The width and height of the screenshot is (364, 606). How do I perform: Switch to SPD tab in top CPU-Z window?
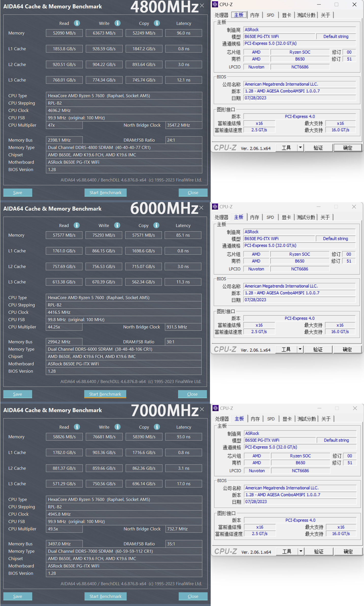(270, 15)
